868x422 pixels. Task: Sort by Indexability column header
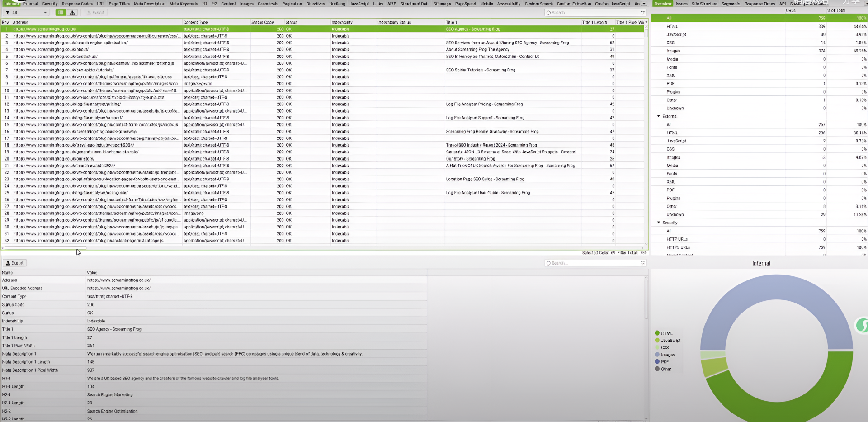[x=353, y=22]
